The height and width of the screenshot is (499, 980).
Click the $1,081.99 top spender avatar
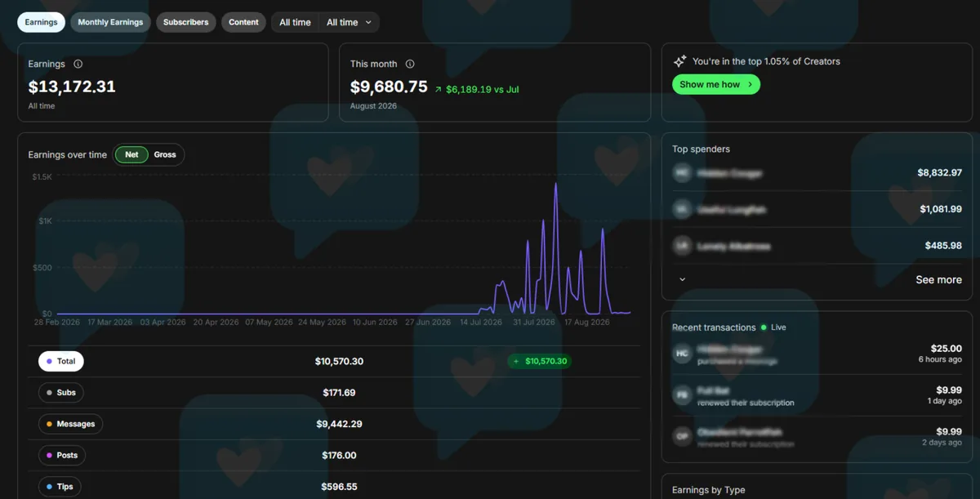pos(682,209)
